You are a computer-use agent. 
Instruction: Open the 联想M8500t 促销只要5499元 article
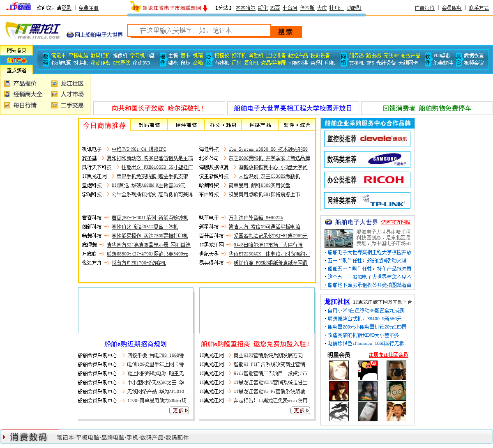[x=147, y=254]
